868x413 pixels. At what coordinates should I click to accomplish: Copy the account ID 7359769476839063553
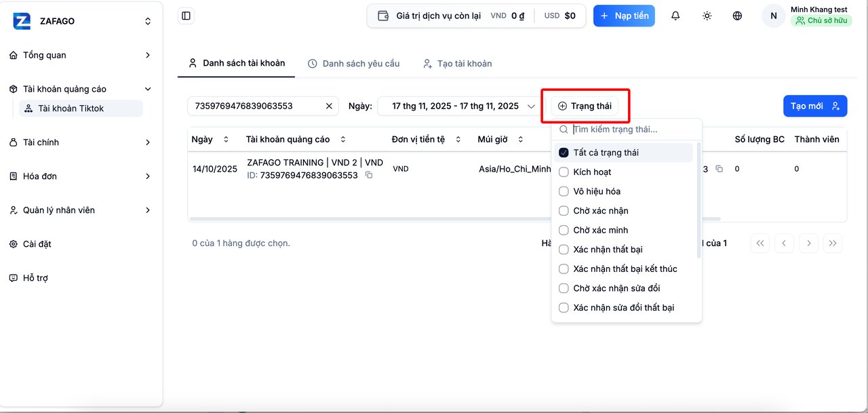[369, 175]
